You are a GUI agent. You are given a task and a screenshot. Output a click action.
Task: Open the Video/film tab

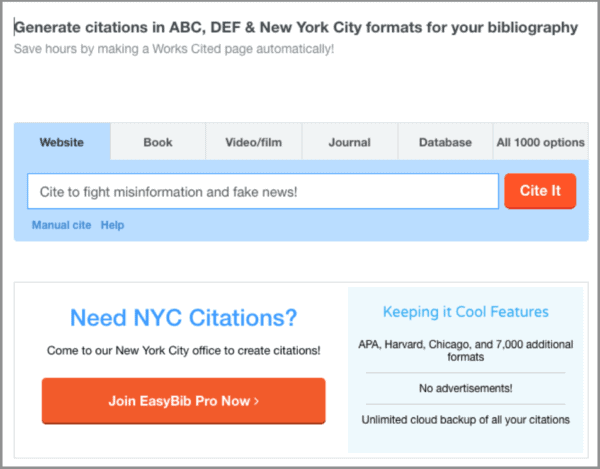[253, 142]
